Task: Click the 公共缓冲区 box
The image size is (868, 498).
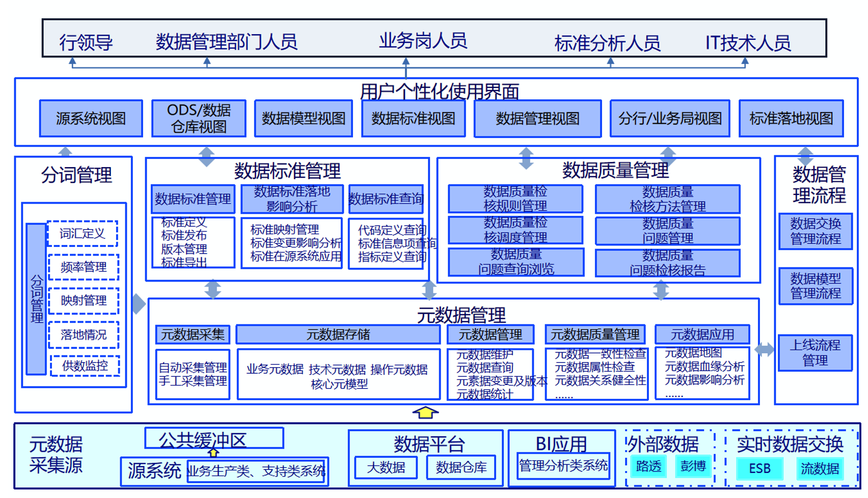Action: click(x=214, y=438)
